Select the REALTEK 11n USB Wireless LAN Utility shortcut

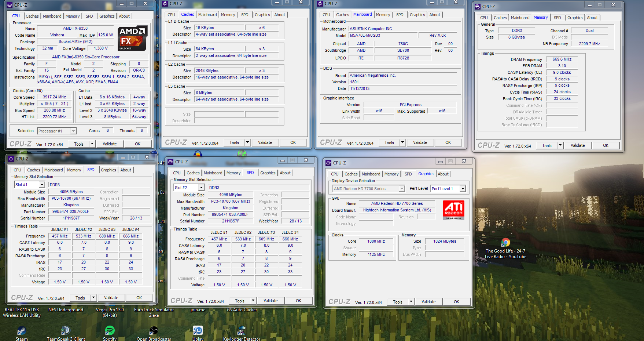click(22, 312)
